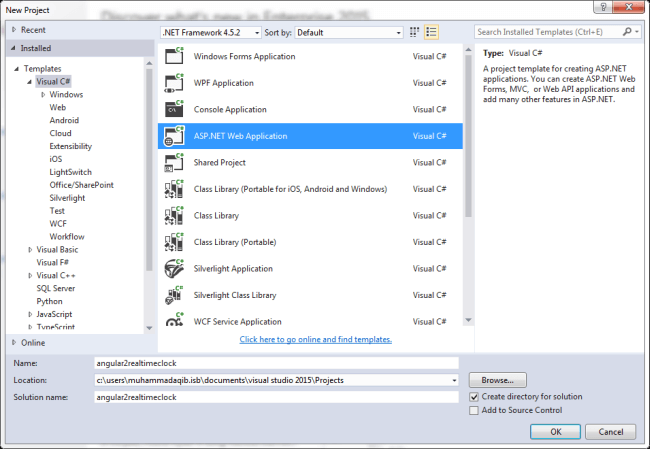Viewport: 650px width, 449px height.
Task: Select the Workflow category
Action: (x=67, y=236)
